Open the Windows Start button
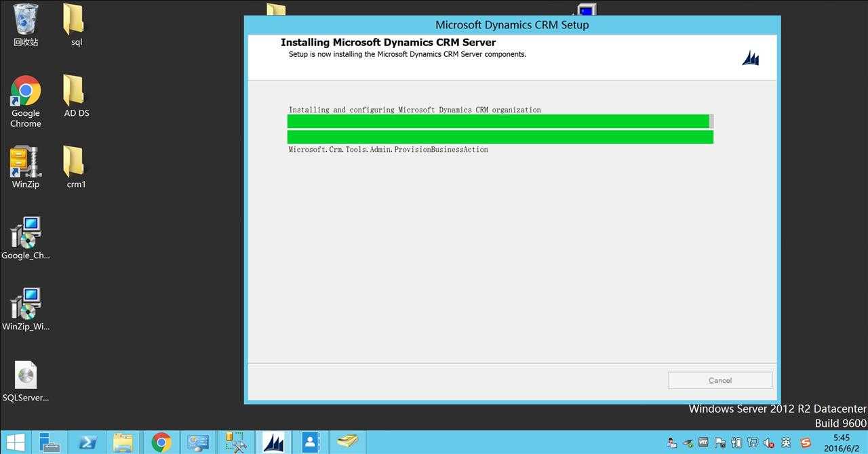 click(x=16, y=442)
